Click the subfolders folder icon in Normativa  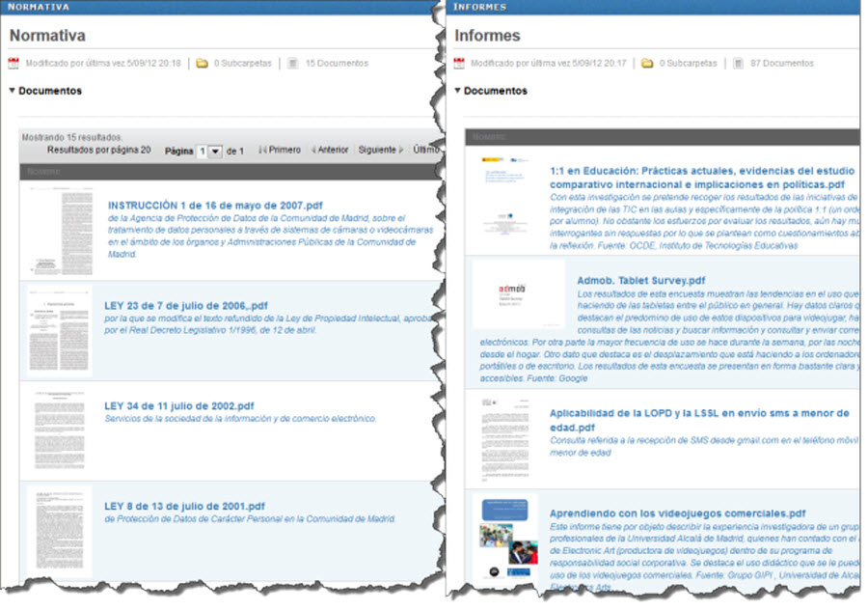coord(202,64)
